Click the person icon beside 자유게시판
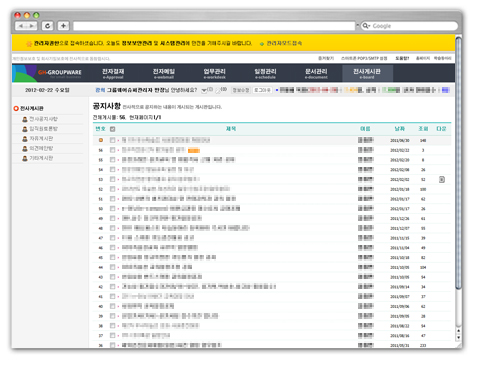This screenshot has height=373, width=485. [x=25, y=139]
